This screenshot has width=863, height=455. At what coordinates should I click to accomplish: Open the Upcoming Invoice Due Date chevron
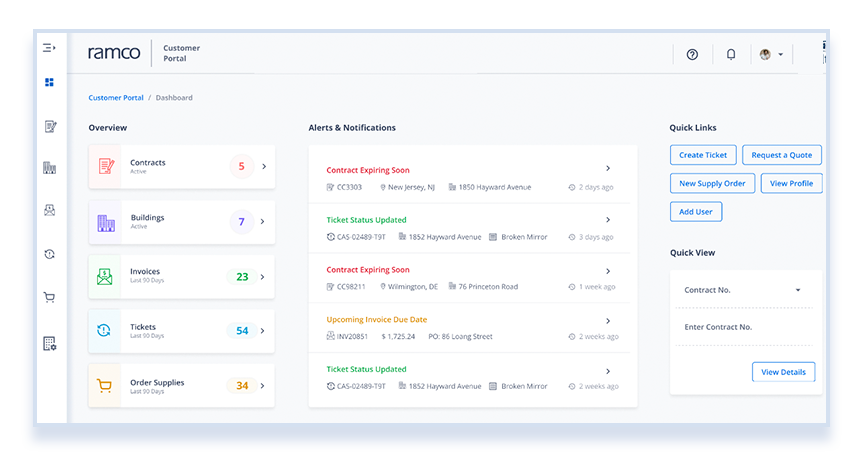tap(608, 321)
